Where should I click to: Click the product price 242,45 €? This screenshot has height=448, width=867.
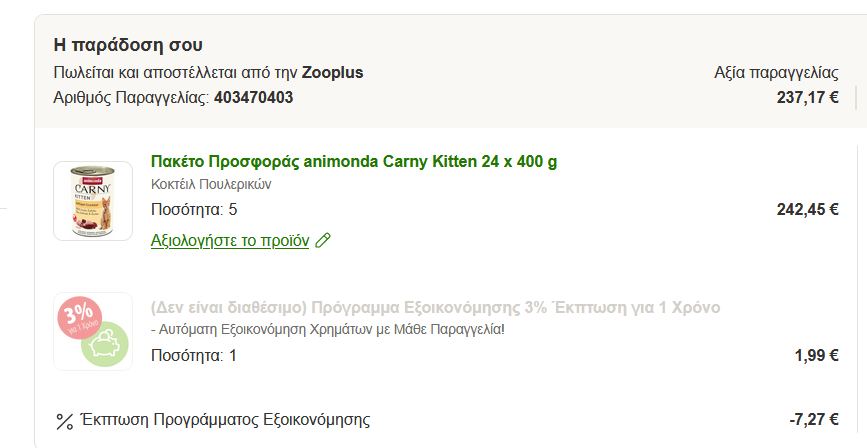pyautogui.click(x=807, y=210)
